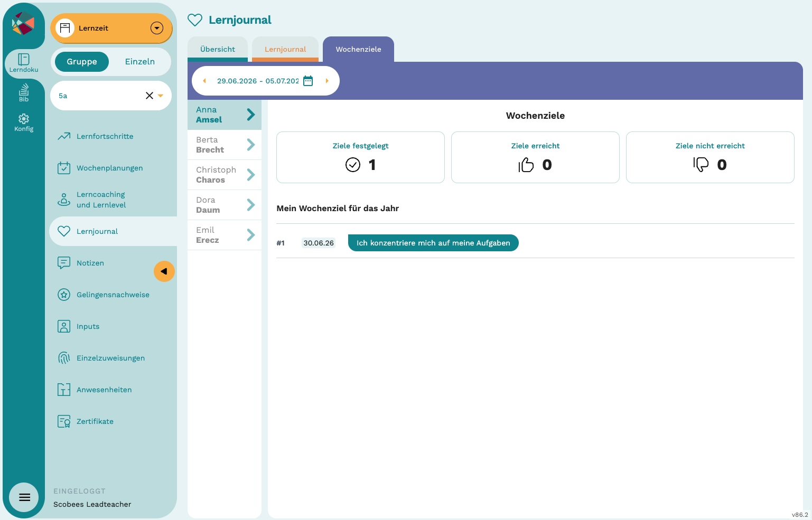Click goal 'Ich konzentriere mich auf meine Aufgaben'

pos(433,243)
